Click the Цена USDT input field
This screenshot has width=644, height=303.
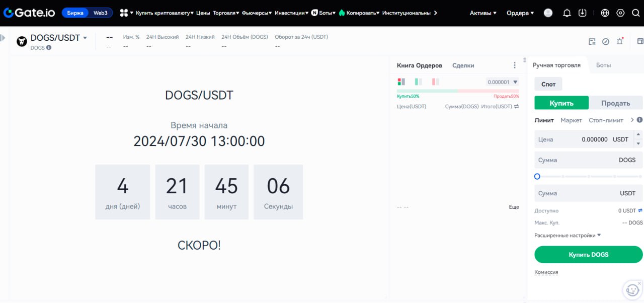(x=584, y=139)
